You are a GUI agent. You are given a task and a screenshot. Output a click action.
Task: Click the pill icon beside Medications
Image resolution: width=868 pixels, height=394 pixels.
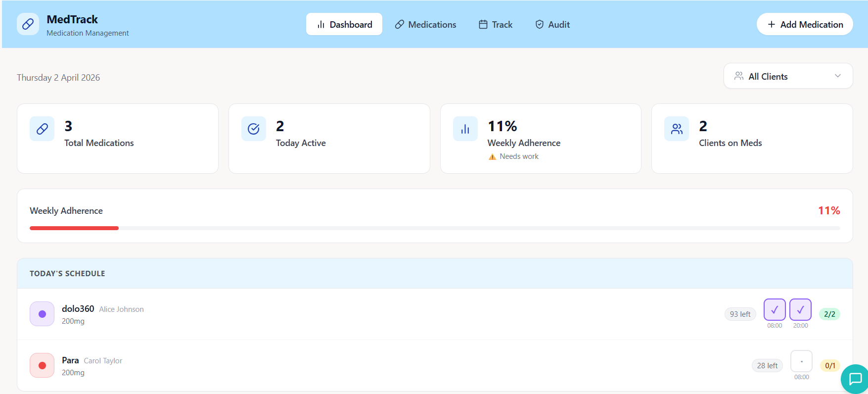(x=400, y=24)
